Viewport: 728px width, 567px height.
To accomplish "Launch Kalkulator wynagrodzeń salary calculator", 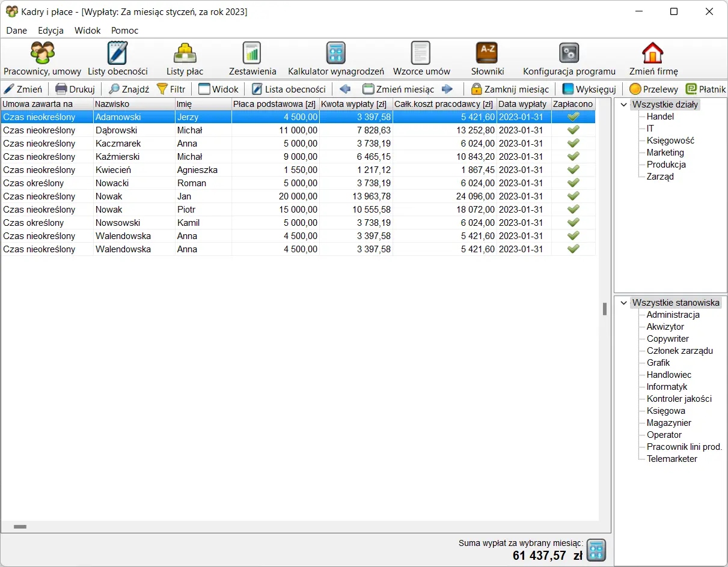I will [335, 53].
